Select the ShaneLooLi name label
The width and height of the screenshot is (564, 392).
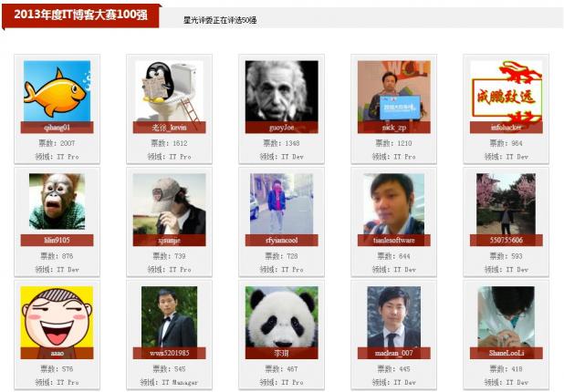pyautogui.click(x=507, y=353)
